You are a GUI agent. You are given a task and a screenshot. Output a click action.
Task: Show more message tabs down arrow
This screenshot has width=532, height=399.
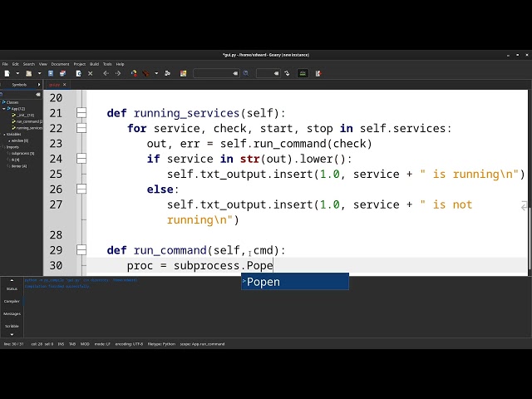point(12,334)
